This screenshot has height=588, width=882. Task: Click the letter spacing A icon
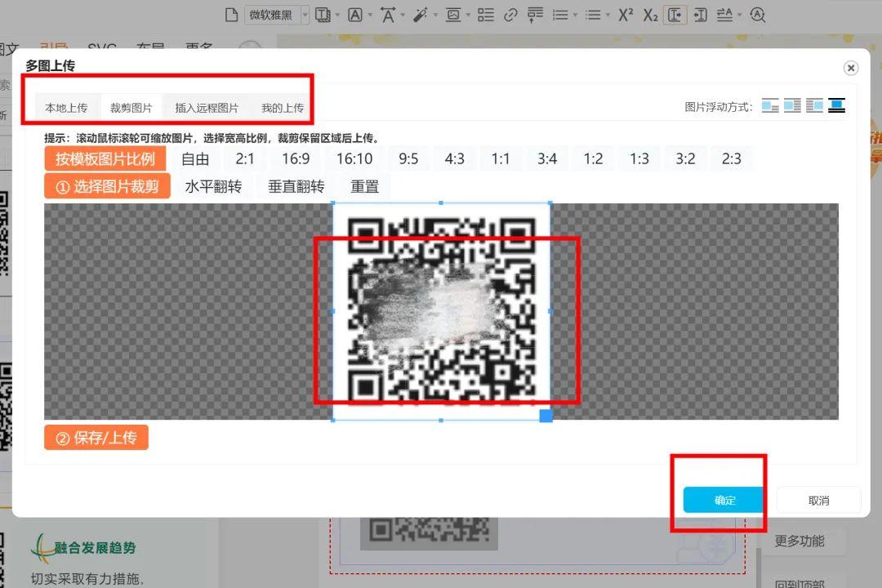point(388,15)
